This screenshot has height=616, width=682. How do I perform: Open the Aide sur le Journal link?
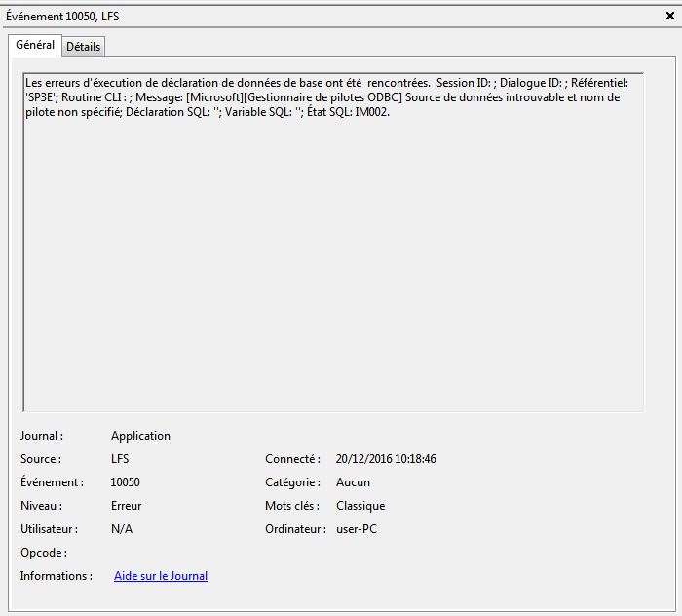[161, 576]
